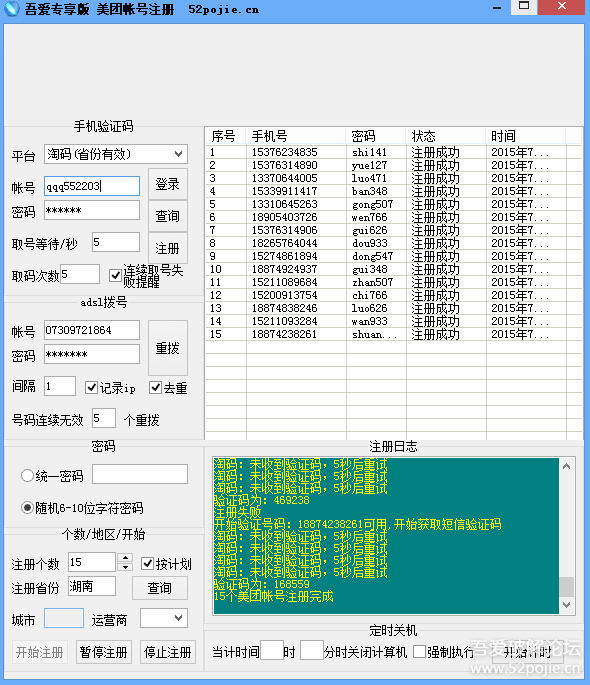Click the 手机号 column header
The image size is (590, 685).
pos(296,136)
